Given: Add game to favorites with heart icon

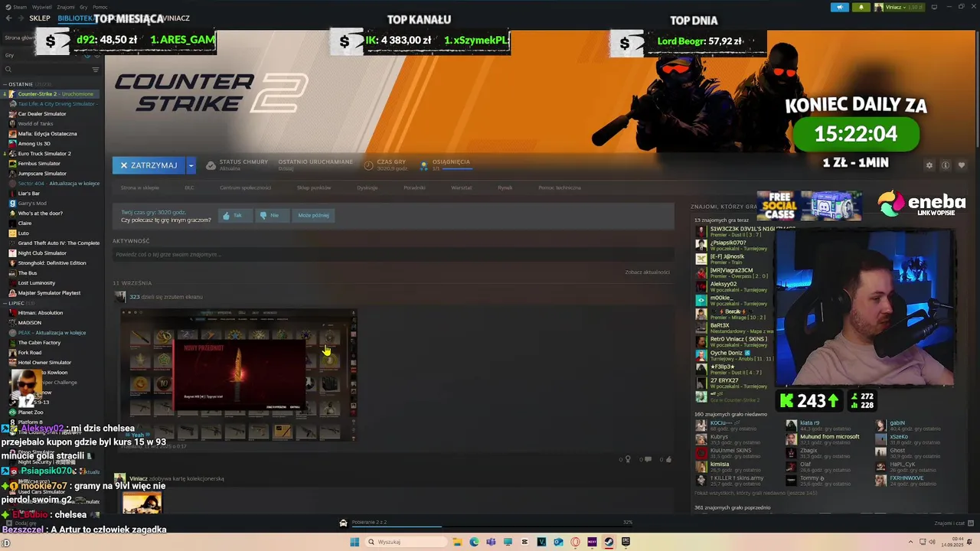Looking at the screenshot, I should (x=962, y=165).
